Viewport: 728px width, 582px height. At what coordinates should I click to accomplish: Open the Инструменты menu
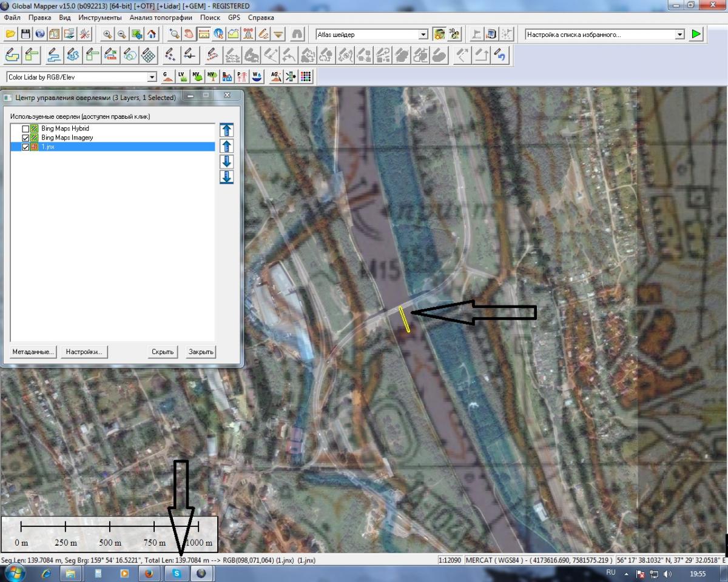coord(99,18)
